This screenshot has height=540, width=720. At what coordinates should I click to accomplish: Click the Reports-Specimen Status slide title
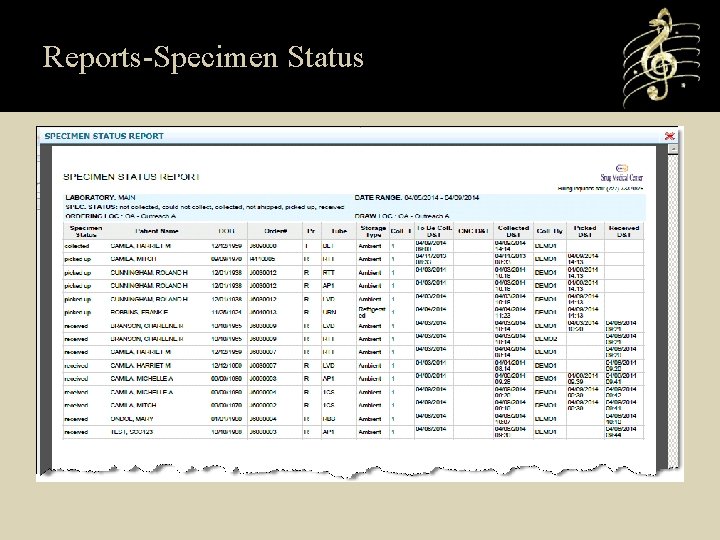pyautogui.click(x=203, y=58)
